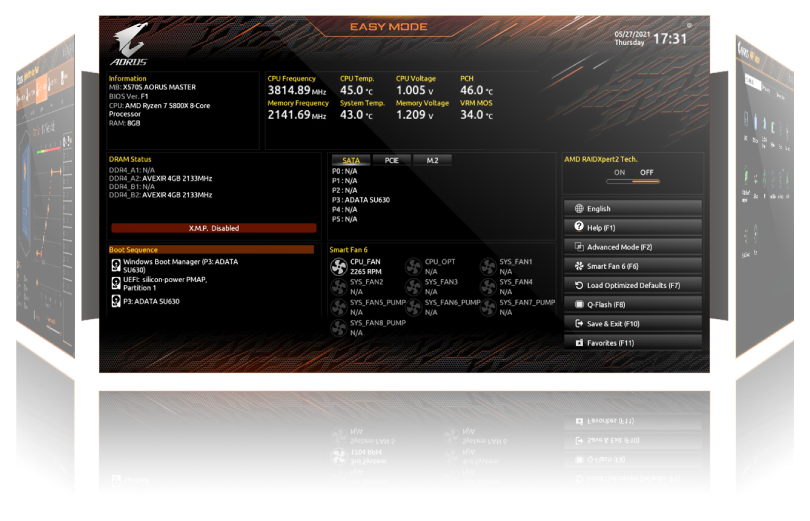Click the 05/27/2021 date
This screenshot has height=521, width=810.
point(632,34)
